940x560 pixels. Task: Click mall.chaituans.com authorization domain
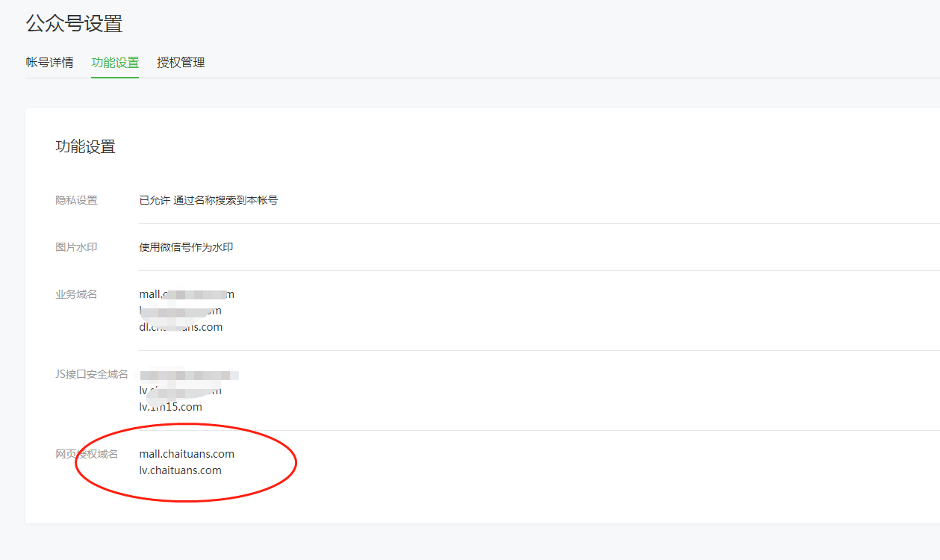click(x=187, y=454)
